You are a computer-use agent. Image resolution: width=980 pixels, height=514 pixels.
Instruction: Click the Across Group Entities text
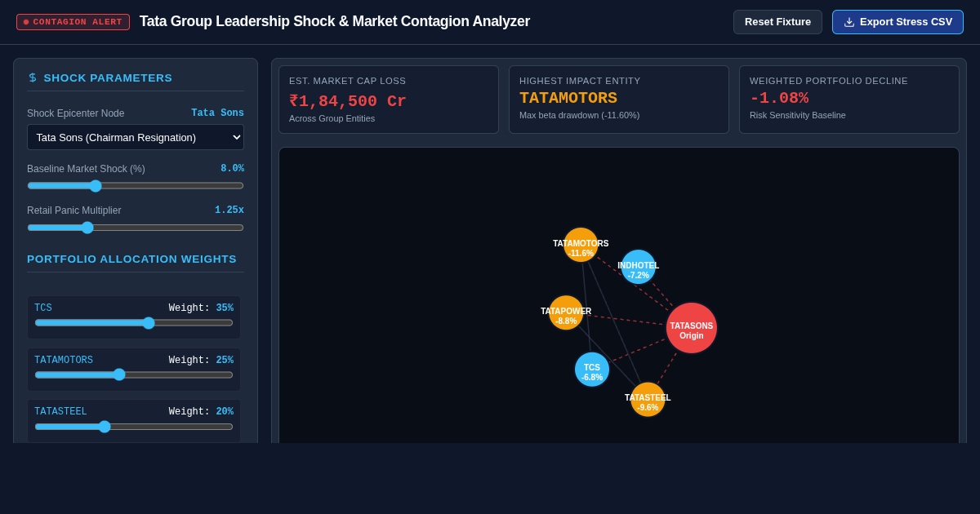coord(332,118)
